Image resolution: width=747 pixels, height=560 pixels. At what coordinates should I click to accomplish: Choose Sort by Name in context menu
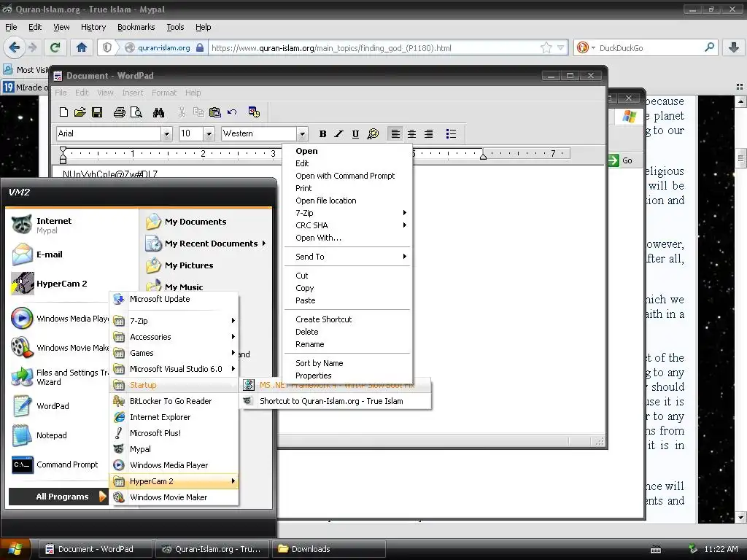(x=348, y=363)
